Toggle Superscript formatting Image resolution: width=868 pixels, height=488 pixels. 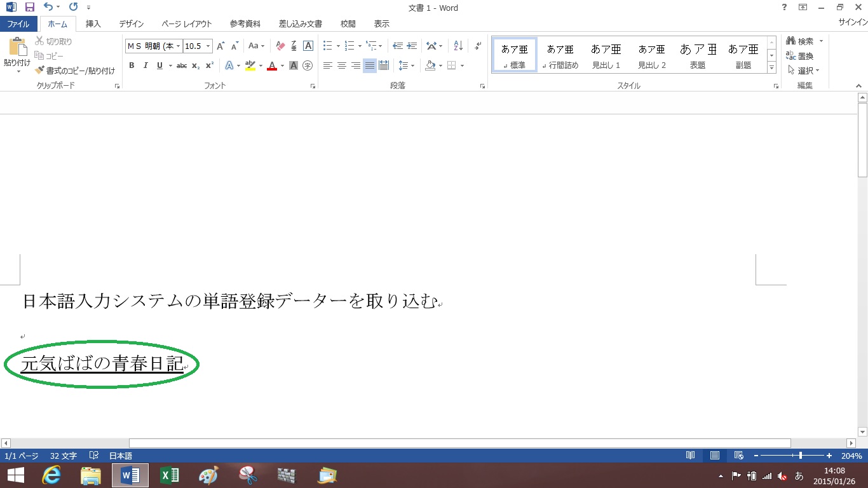210,65
